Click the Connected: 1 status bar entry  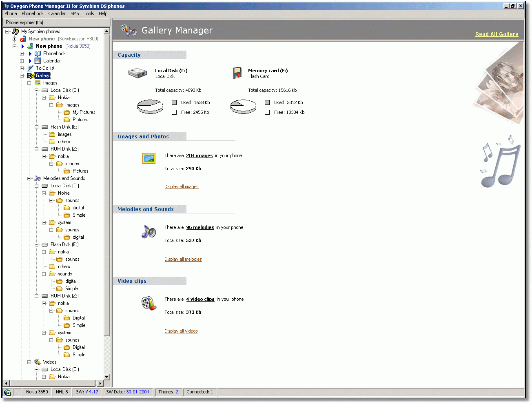point(200,392)
